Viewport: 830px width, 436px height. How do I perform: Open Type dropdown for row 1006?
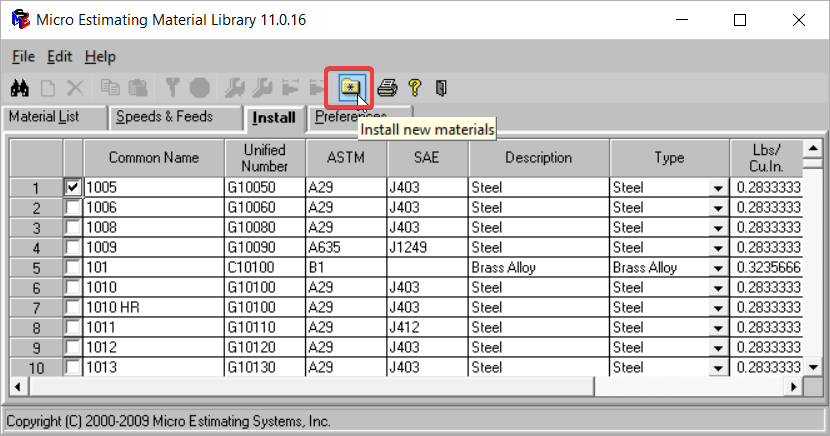[718, 208]
